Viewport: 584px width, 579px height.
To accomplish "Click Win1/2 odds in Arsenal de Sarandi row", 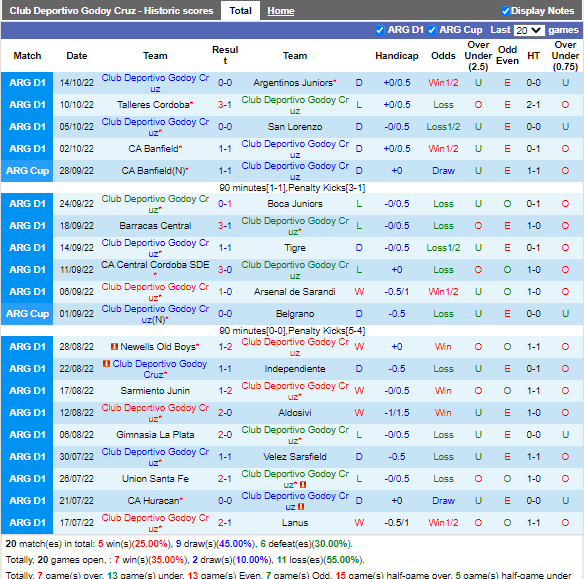I will [x=443, y=292].
